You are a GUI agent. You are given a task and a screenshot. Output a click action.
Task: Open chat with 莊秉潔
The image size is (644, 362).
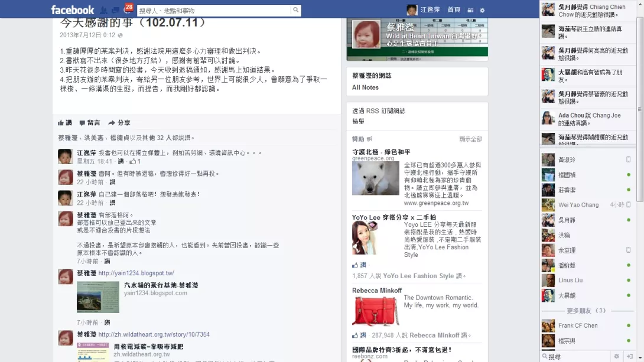[588, 190]
